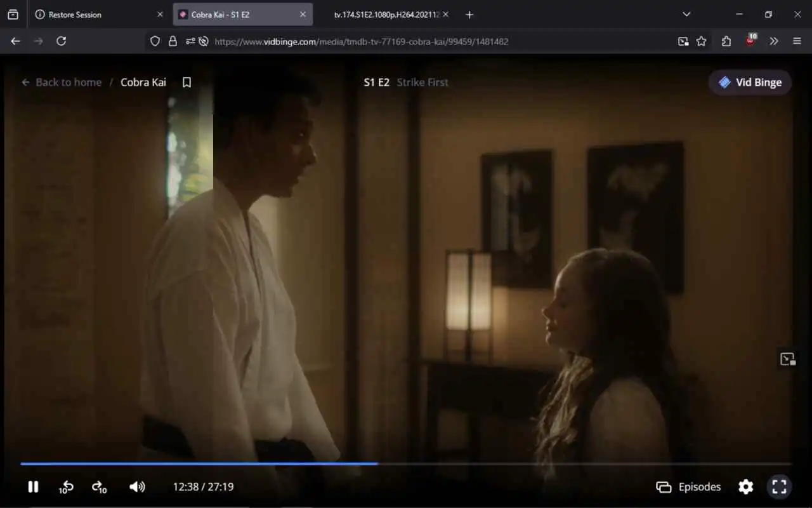The width and height of the screenshot is (812, 508).
Task: Open Firefox View recent browsing
Action: point(13,15)
